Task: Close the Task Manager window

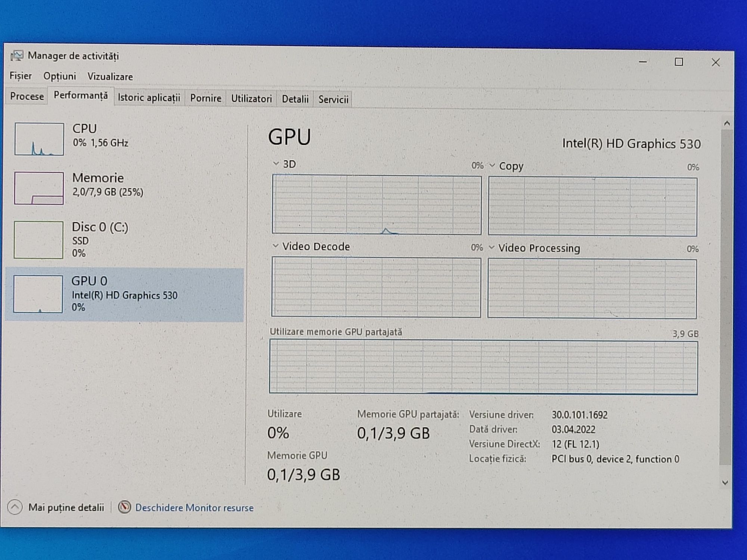Action: pyautogui.click(x=716, y=62)
